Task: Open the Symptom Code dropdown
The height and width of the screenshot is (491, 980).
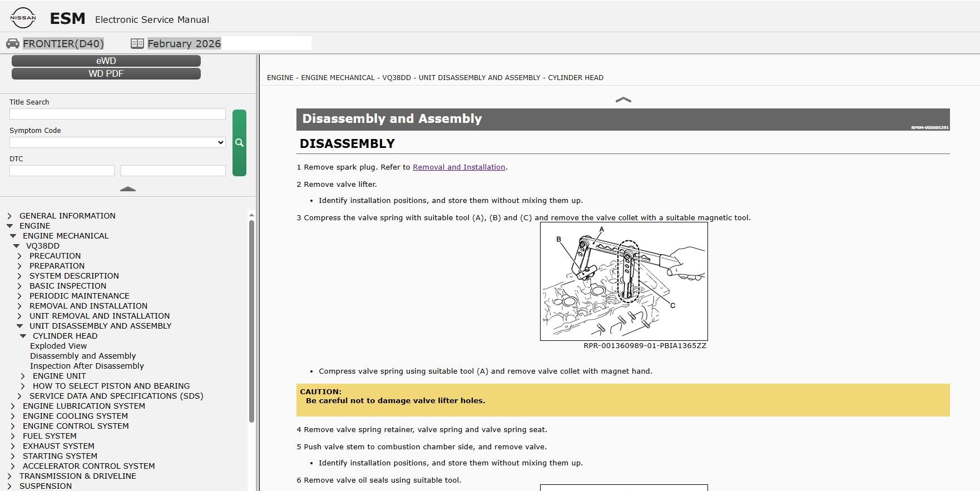Action: pyautogui.click(x=117, y=142)
